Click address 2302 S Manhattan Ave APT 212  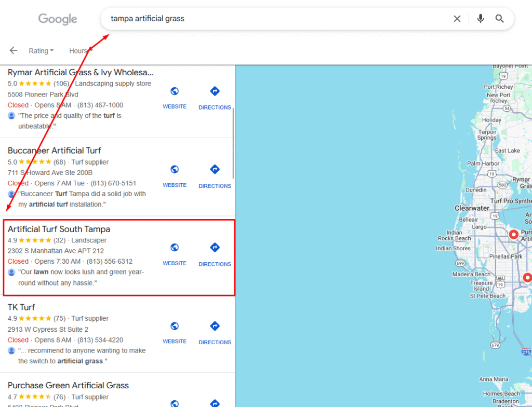(x=56, y=251)
